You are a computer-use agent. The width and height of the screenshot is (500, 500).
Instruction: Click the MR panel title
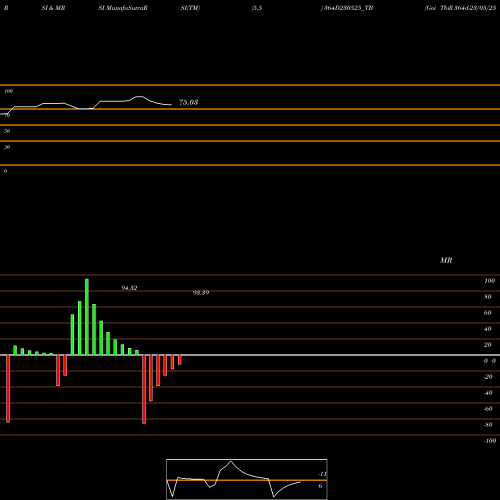coord(446,260)
